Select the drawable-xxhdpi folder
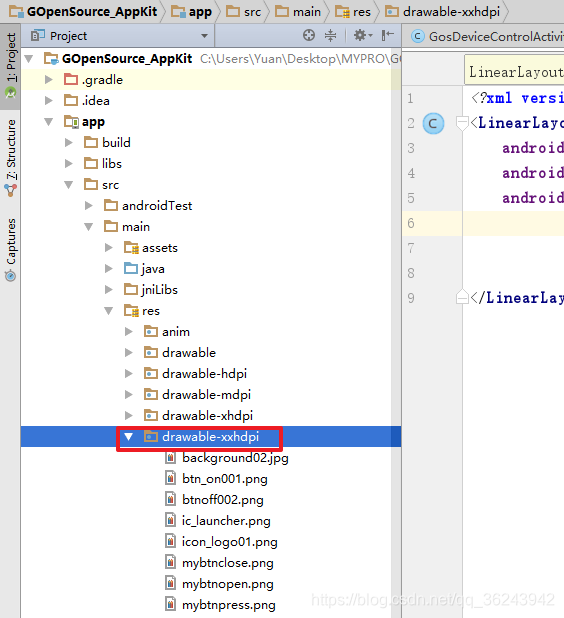Image resolution: width=564 pixels, height=618 pixels. (x=210, y=437)
